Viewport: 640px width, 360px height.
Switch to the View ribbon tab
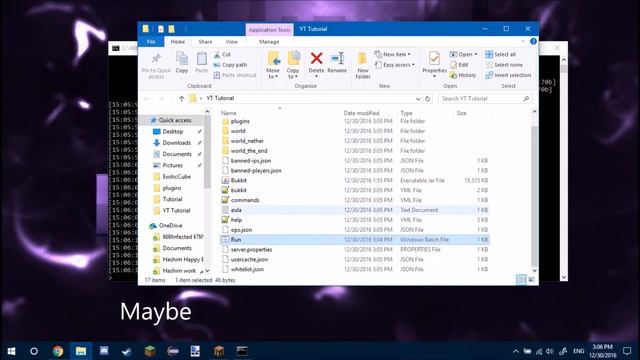click(231, 42)
